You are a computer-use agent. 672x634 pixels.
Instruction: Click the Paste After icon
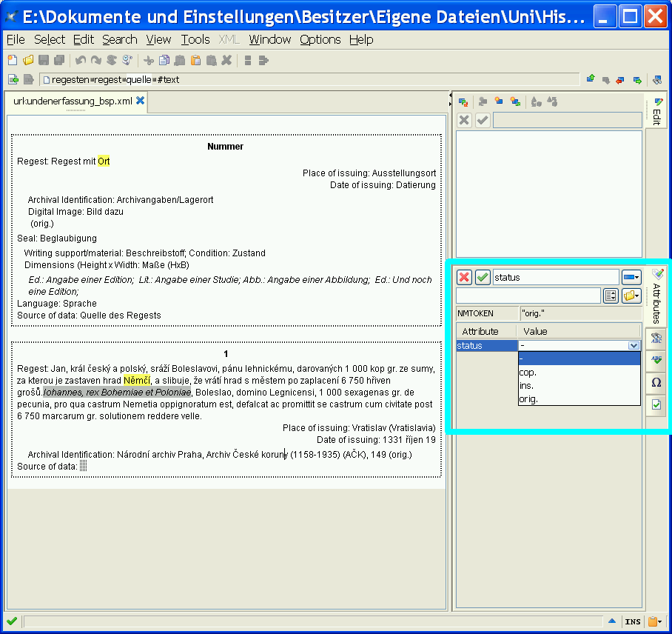tap(211, 61)
